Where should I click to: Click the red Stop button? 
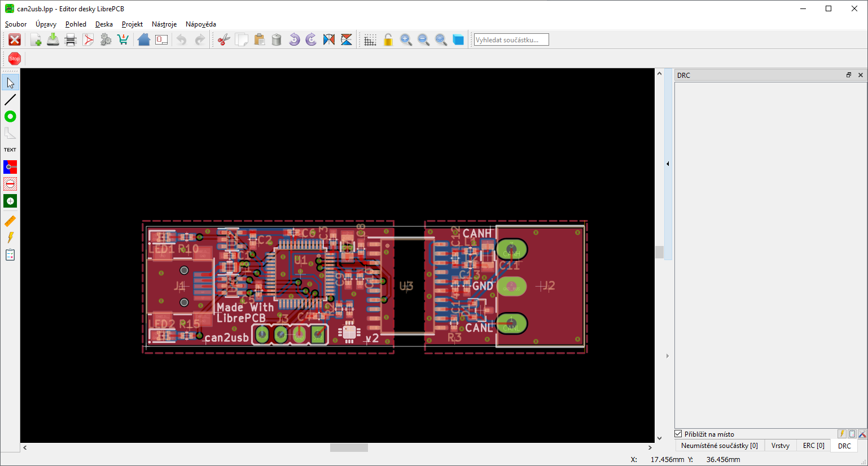pyautogui.click(x=15, y=59)
